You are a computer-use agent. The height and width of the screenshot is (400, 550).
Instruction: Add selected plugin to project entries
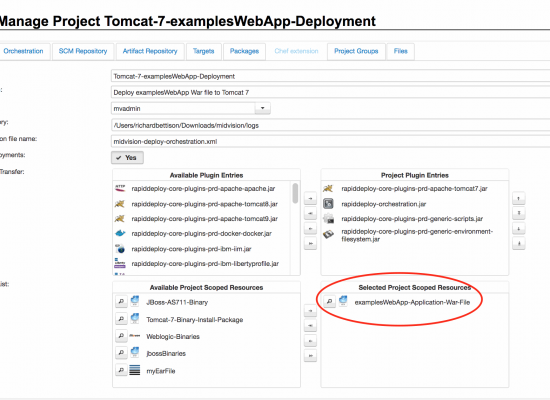click(x=310, y=199)
